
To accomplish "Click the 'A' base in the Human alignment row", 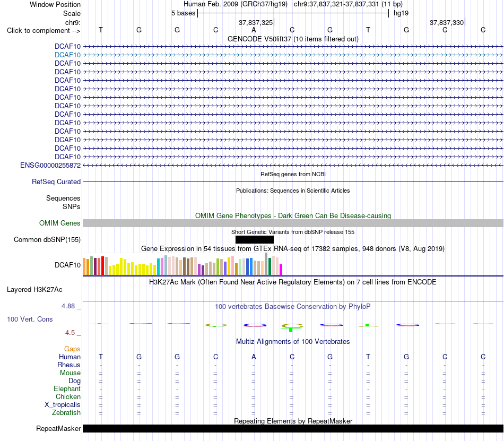I will coord(254,357).
